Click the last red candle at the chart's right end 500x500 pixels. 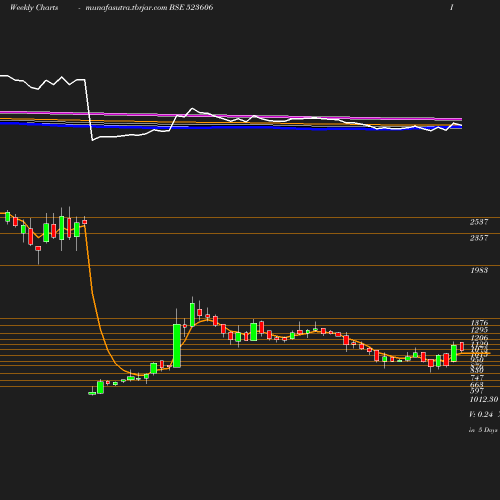(x=462, y=346)
